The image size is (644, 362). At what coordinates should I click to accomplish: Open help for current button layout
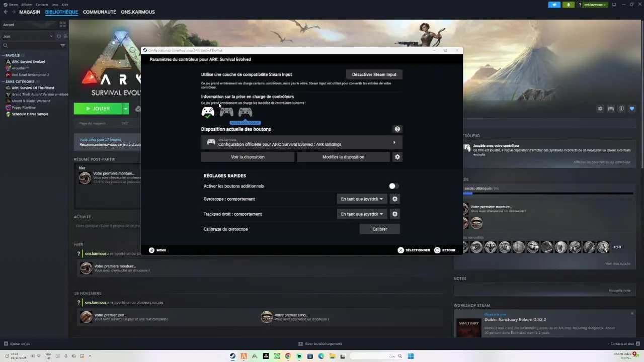(397, 129)
